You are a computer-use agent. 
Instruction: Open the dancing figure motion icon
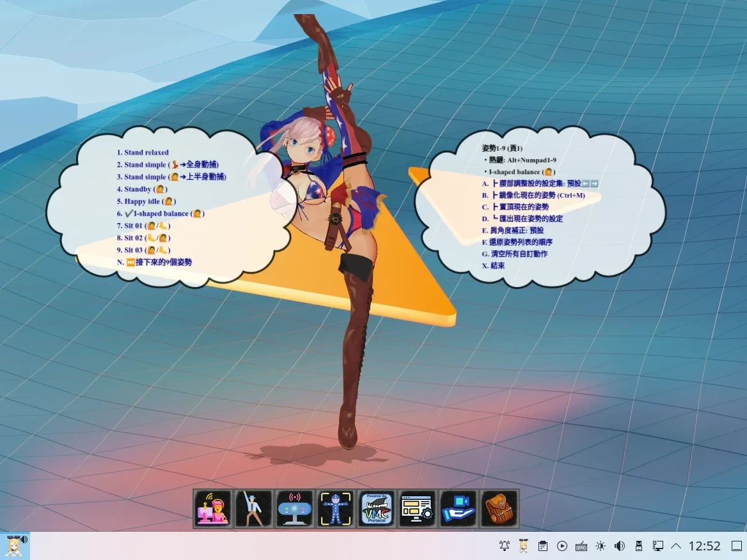[254, 509]
